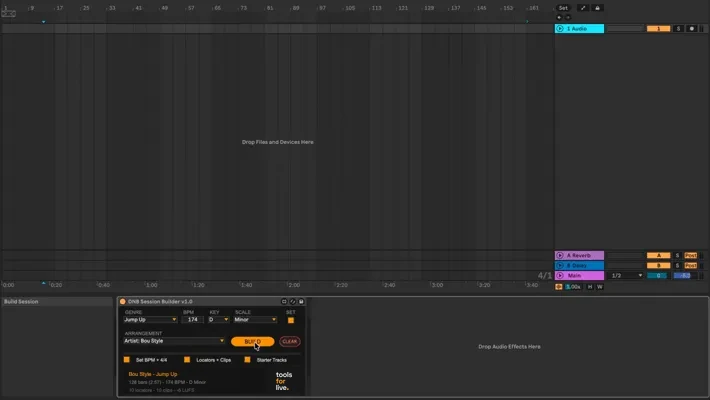Click the 4/1 grid value label
Screen dimensions: 710x400
point(545,275)
